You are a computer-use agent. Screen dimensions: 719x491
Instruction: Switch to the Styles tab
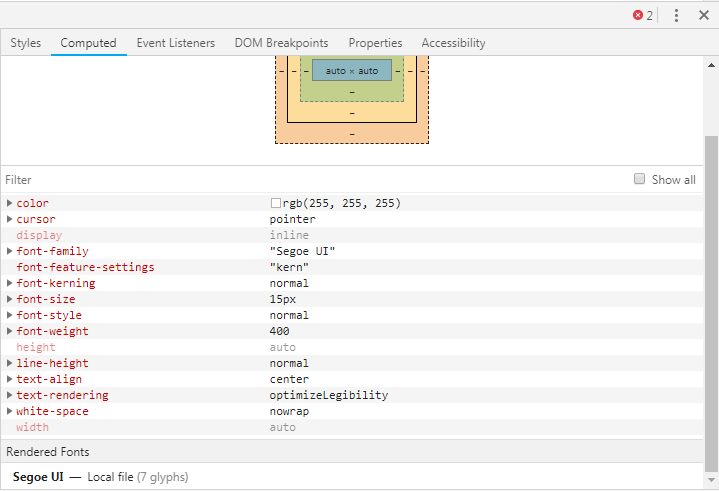click(25, 43)
